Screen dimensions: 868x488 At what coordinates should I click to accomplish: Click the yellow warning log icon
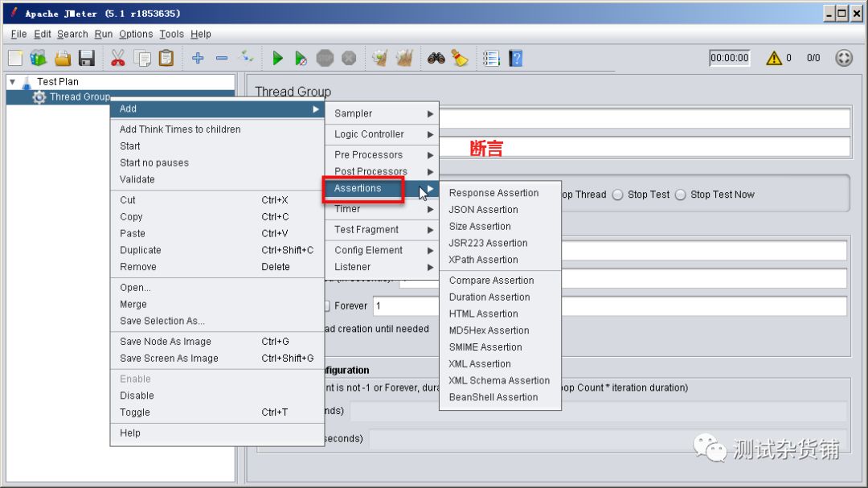pos(773,58)
